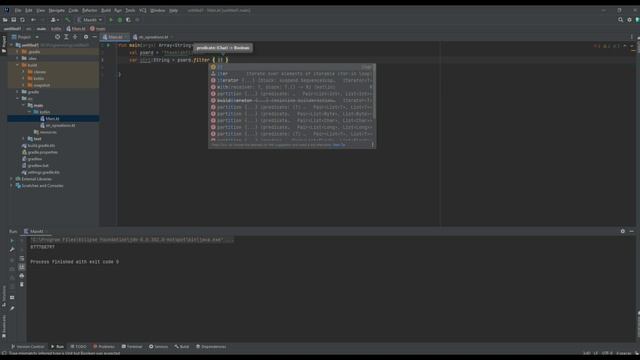Hide the Run panel with minus icon
The height and width of the screenshot is (360, 640).
[631, 231]
